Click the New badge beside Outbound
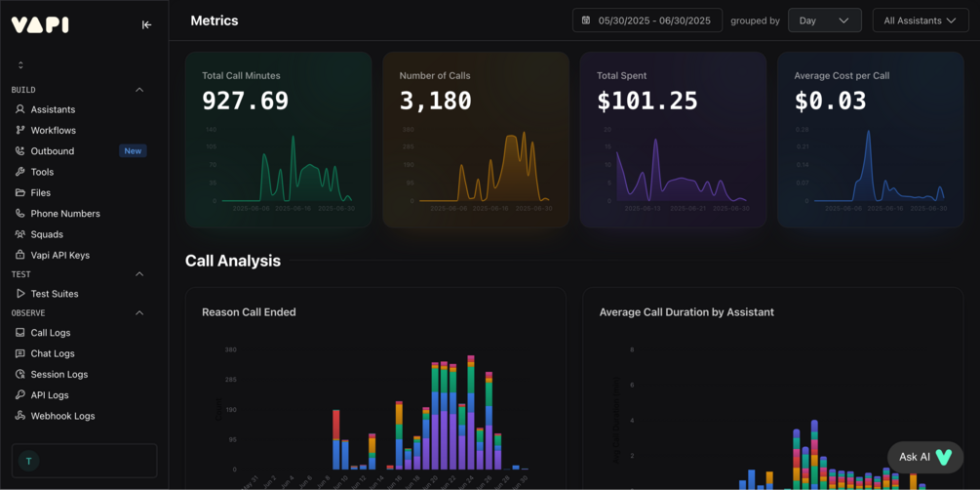 (133, 151)
